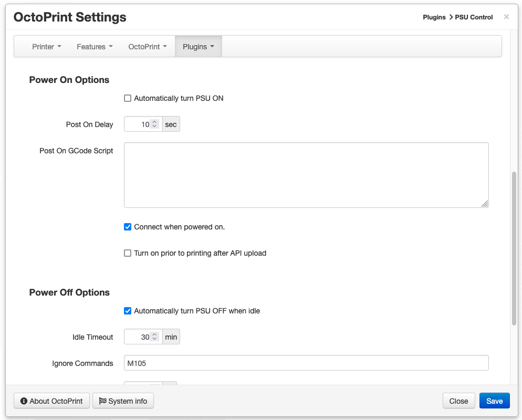
Task: Expand the Features dropdown menu
Action: [x=95, y=47]
